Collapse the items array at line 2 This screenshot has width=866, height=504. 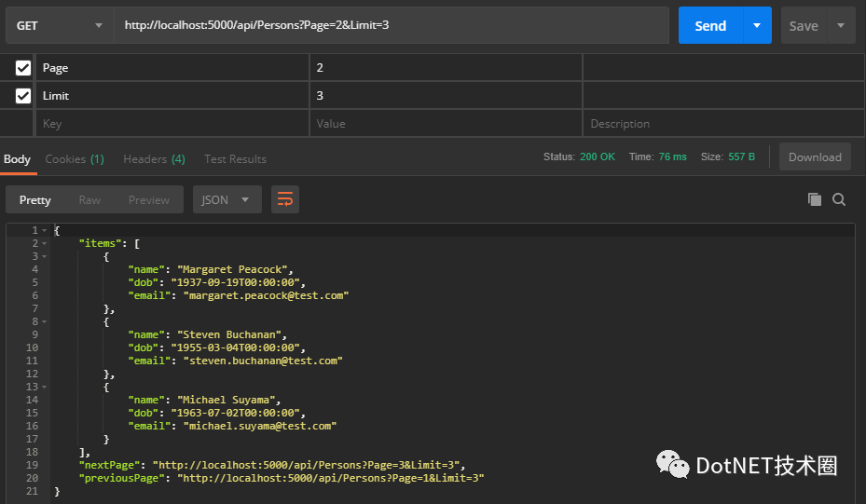coord(45,243)
